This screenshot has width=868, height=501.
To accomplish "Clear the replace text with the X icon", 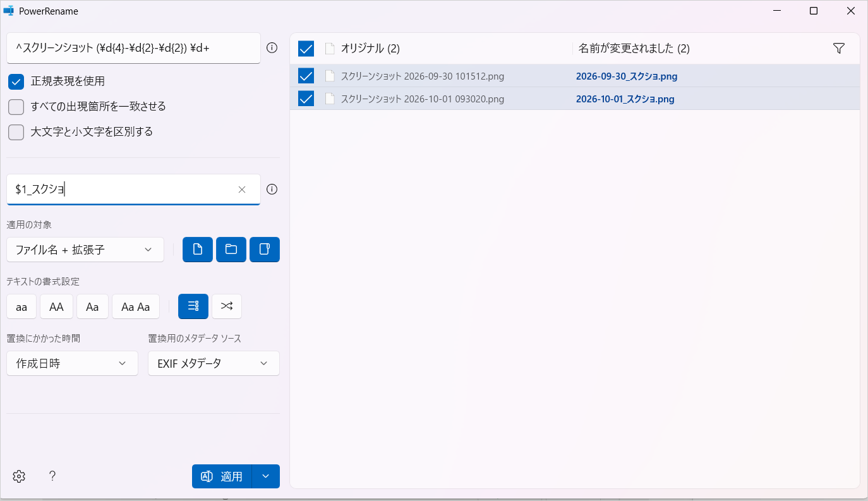I will click(242, 190).
